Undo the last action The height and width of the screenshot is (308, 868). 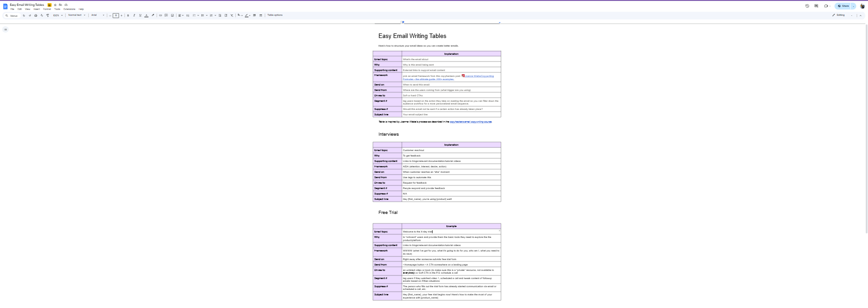(x=24, y=15)
